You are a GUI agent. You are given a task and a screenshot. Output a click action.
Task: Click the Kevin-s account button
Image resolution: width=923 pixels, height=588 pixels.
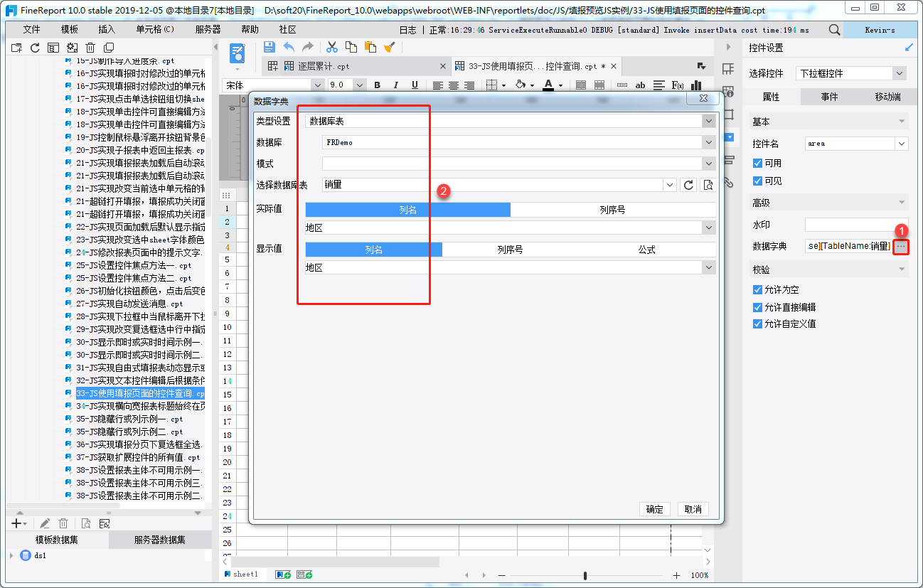(x=880, y=30)
